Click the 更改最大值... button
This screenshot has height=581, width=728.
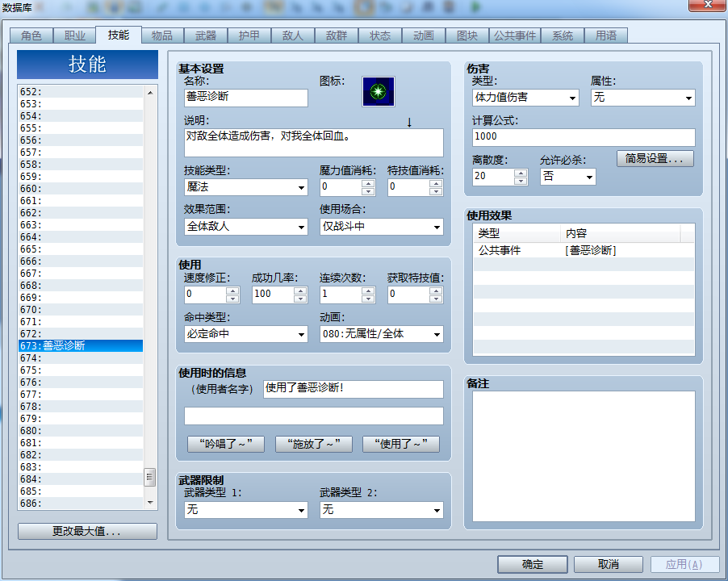(87, 531)
